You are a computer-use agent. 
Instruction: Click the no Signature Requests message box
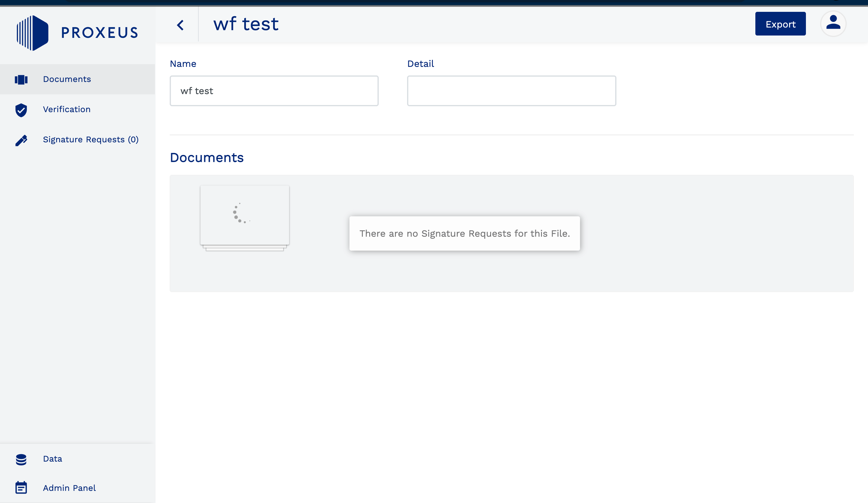tap(464, 233)
